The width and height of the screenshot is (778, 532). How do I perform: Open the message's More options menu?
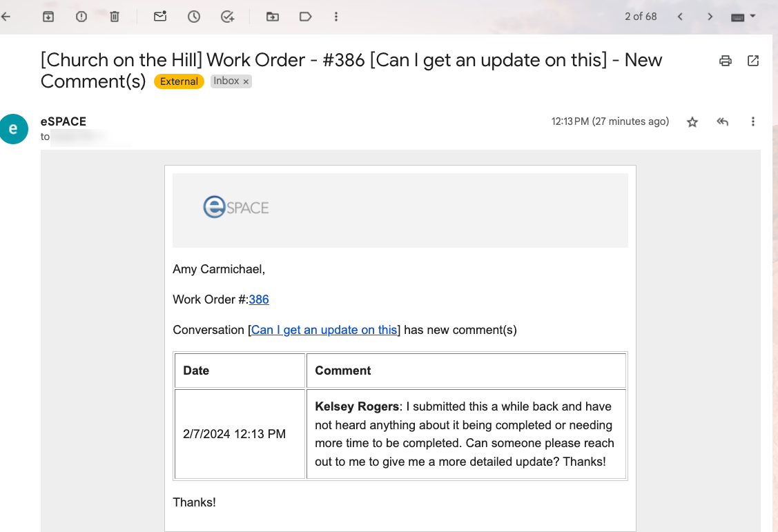pos(753,122)
